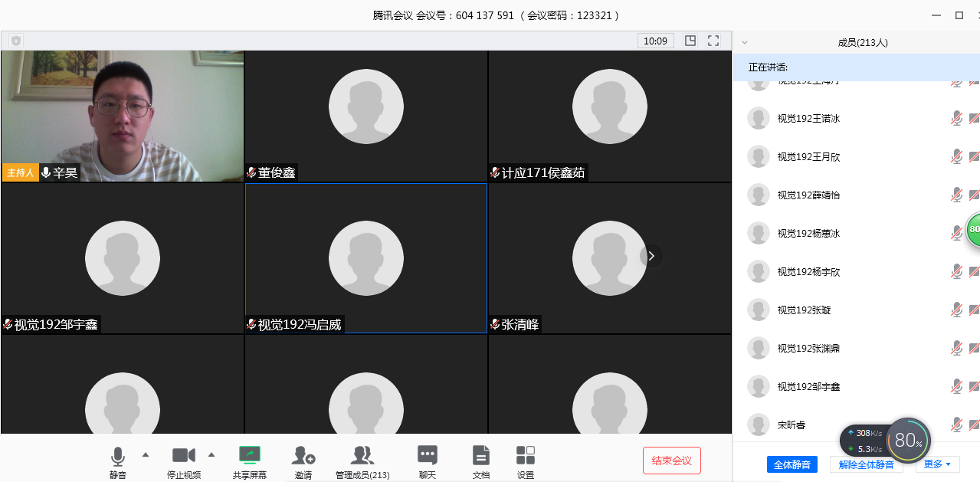The image size is (980, 482).
Task: Open meeting Settings (设置)
Action: click(x=526, y=456)
